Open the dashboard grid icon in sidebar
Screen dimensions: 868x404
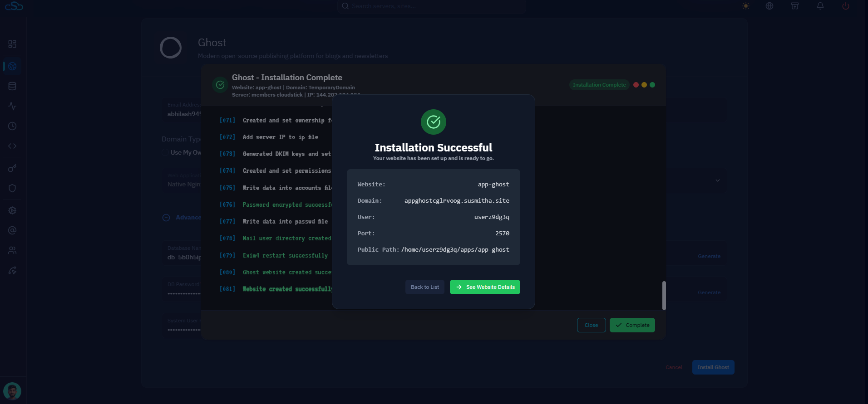click(12, 44)
